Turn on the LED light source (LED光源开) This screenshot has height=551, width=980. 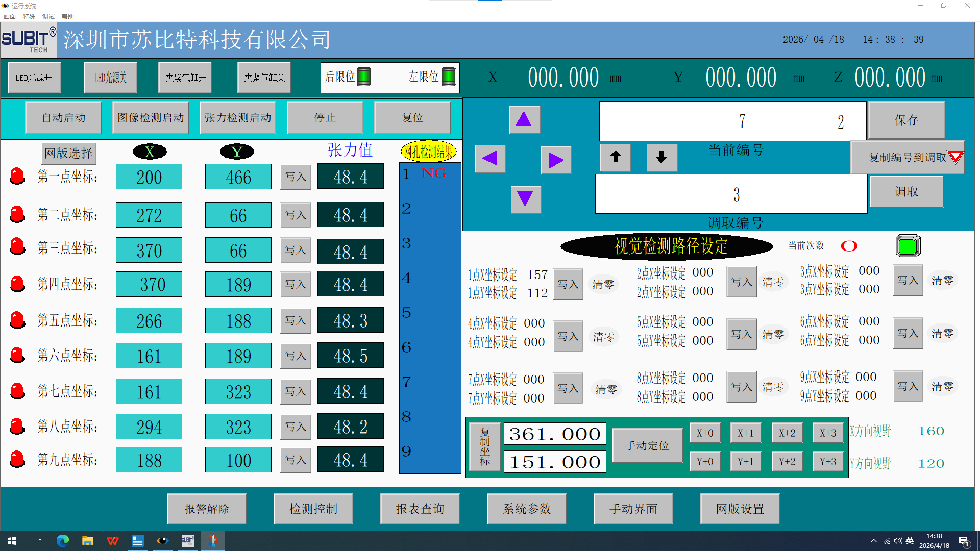(x=34, y=77)
